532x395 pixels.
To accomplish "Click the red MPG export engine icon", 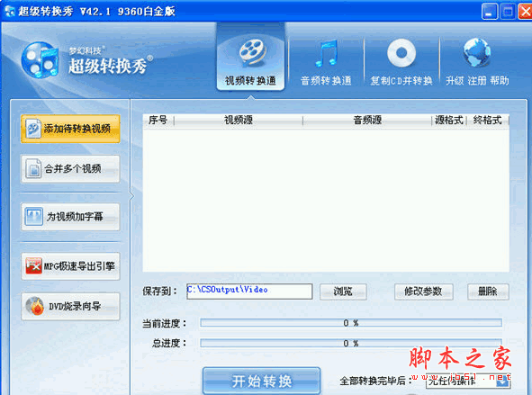I will click(x=33, y=266).
